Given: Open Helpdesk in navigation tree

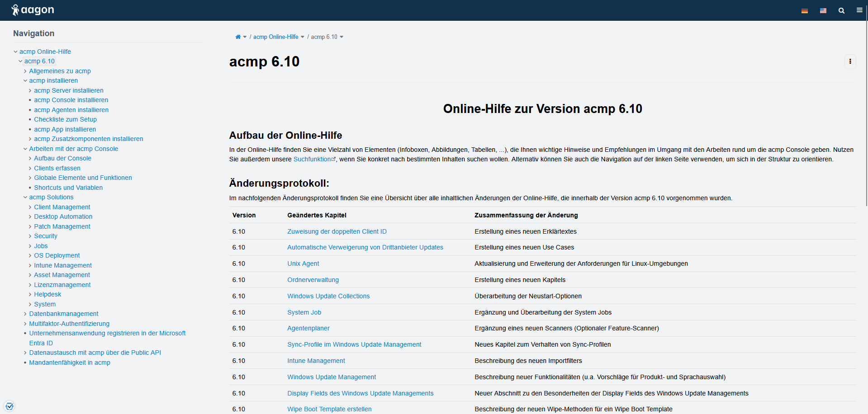Looking at the screenshot, I should (47, 294).
